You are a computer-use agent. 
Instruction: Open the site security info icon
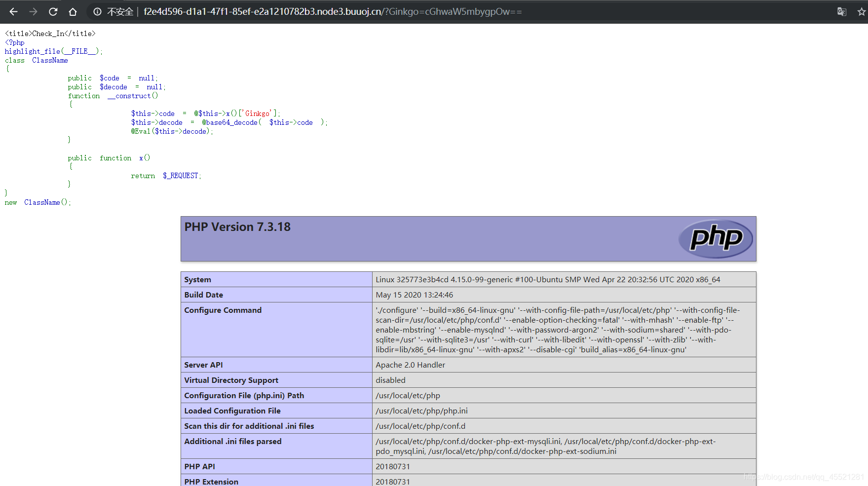98,11
